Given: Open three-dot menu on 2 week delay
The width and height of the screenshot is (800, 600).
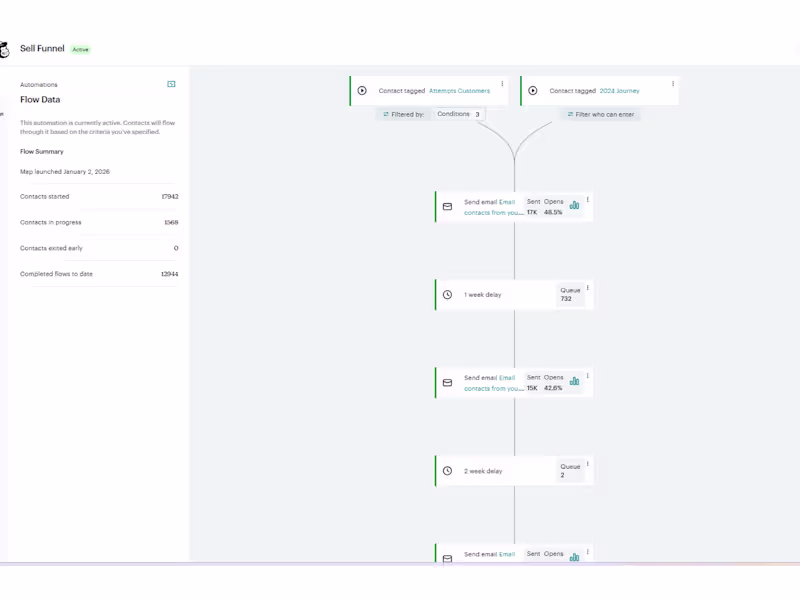Looking at the screenshot, I should pos(588,464).
